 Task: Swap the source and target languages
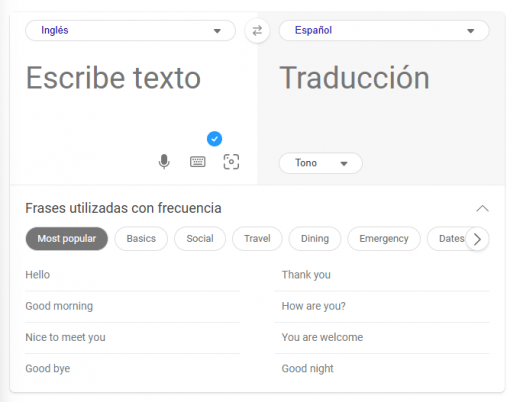pos(257,31)
